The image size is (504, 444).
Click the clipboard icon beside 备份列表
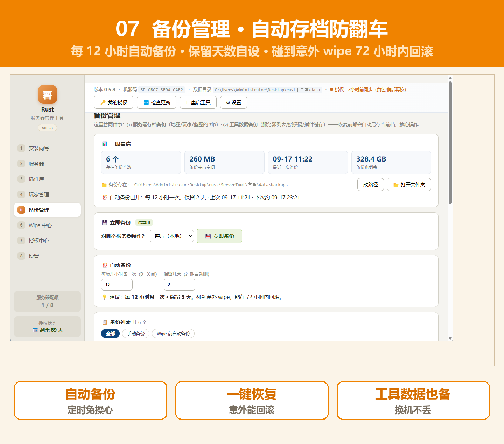pyautogui.click(x=105, y=322)
